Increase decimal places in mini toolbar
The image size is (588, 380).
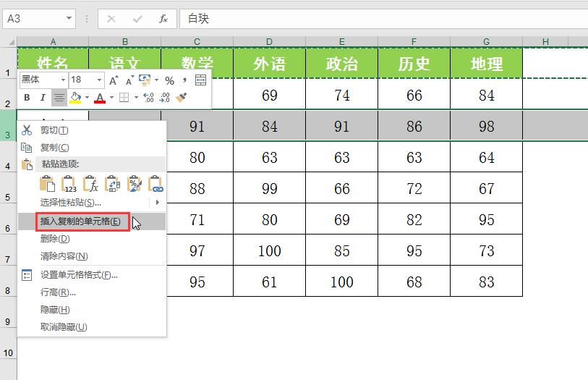click(x=148, y=98)
